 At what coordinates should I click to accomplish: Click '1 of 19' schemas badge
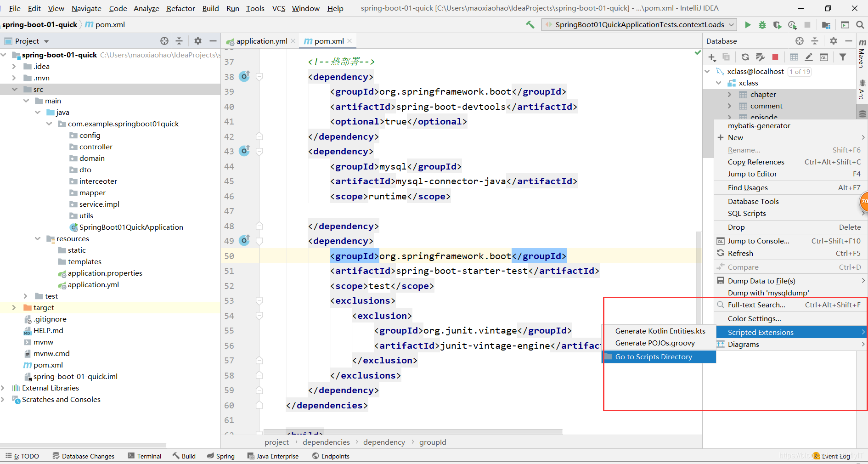[x=800, y=72]
